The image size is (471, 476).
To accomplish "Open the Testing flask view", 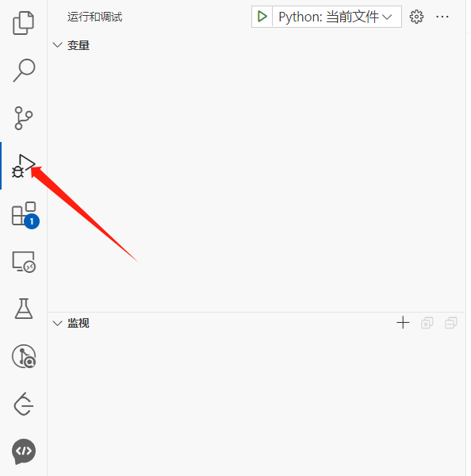I will pyautogui.click(x=24, y=309).
